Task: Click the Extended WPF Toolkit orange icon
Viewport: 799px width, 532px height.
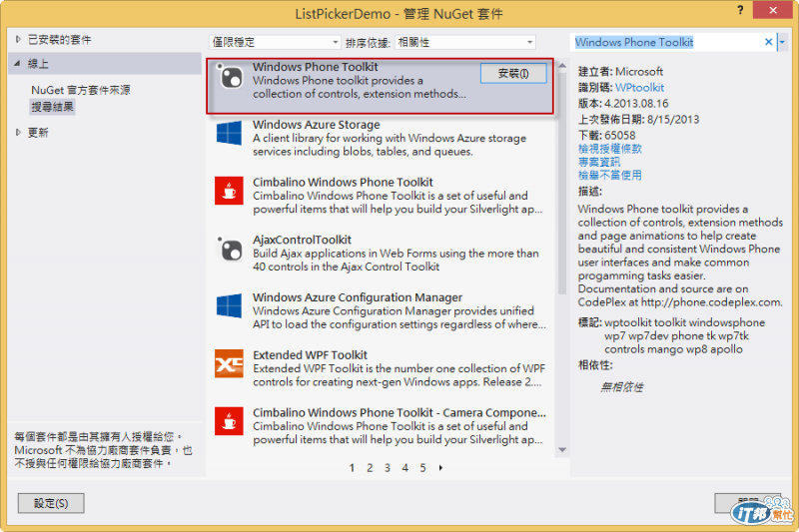Action: click(x=229, y=363)
